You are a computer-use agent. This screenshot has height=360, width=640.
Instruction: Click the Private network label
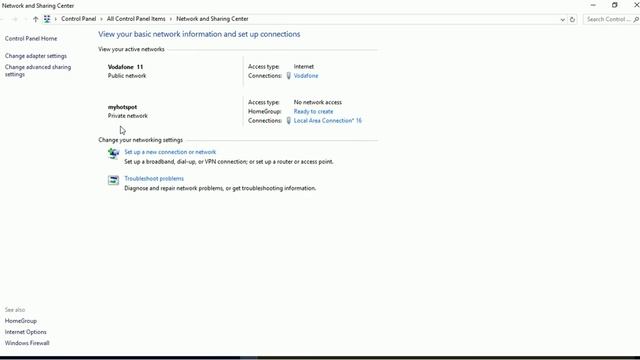pyautogui.click(x=127, y=116)
